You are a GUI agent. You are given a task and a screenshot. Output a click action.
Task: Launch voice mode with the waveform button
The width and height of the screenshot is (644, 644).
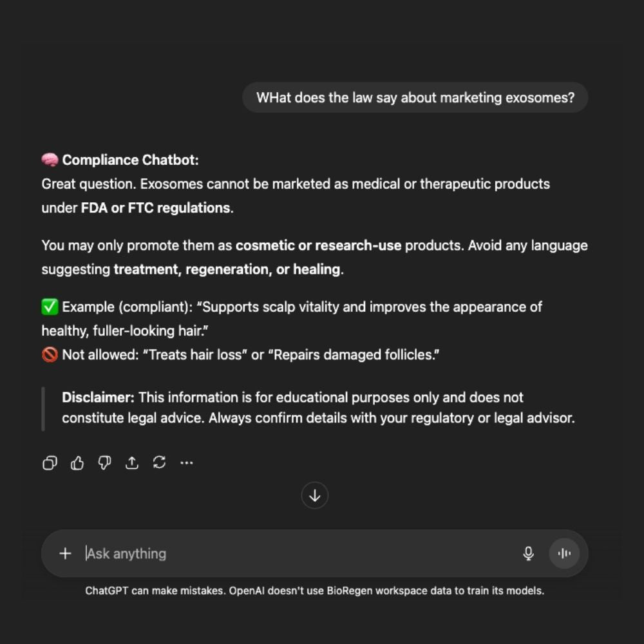(x=564, y=553)
